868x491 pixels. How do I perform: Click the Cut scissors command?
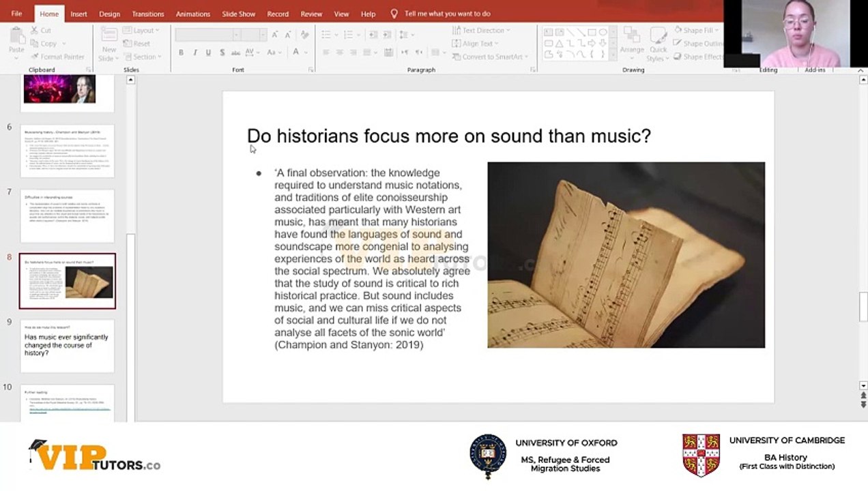pos(41,31)
